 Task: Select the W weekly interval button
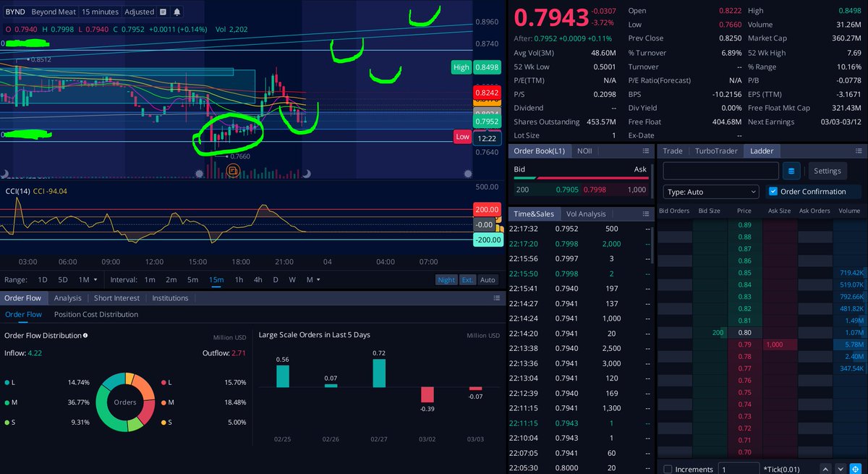(292, 280)
